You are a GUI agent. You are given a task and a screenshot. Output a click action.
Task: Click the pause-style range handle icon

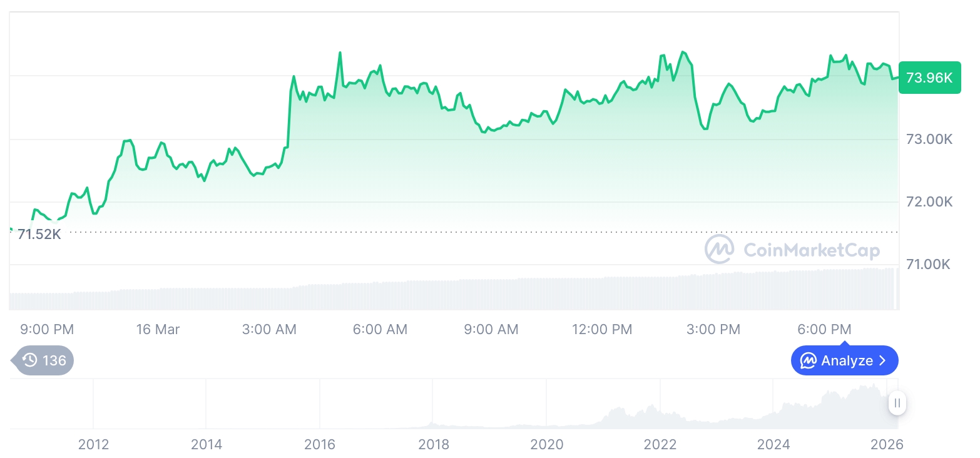(897, 404)
